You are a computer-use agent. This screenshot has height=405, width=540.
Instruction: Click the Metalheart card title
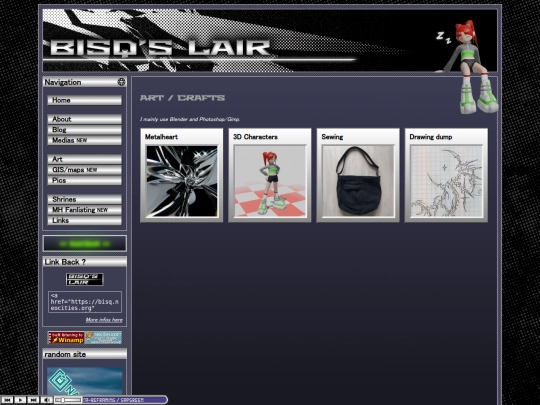tap(161, 137)
